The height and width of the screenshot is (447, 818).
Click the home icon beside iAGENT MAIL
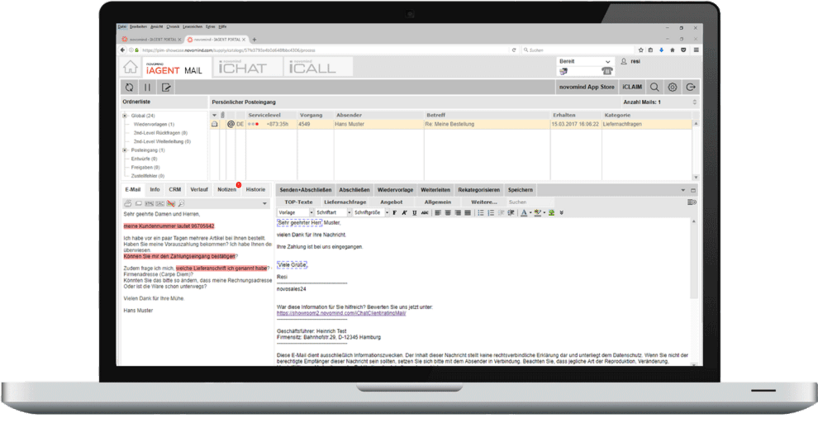[130, 67]
